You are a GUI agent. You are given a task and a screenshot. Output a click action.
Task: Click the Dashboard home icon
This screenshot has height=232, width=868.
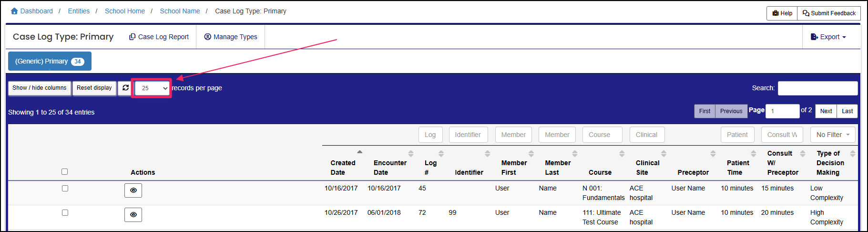[14, 11]
